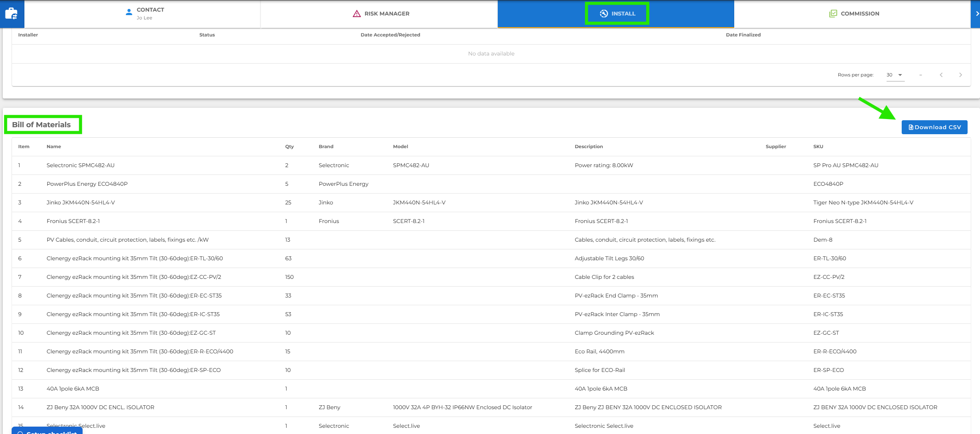Click the ER-SP-ECO mounting kit name
980x434 pixels.
[134, 370]
